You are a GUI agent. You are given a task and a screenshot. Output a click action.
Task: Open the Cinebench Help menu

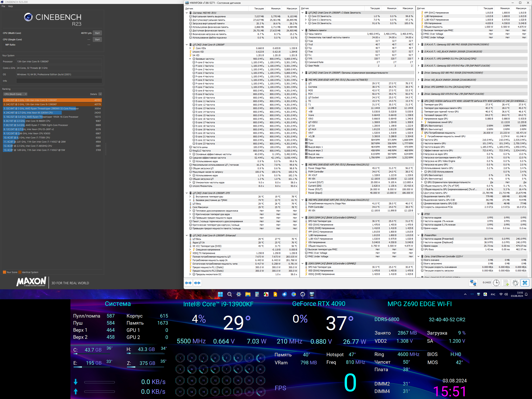coord(10,6)
